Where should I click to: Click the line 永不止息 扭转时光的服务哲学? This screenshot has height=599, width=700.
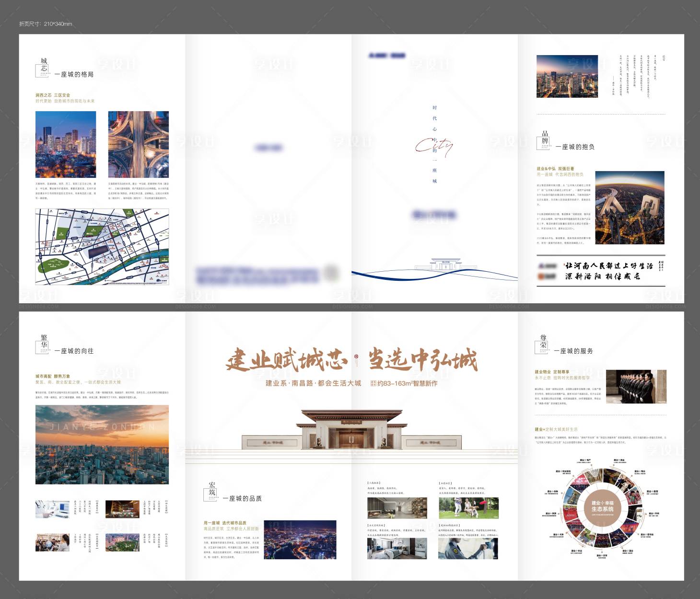pyautogui.click(x=562, y=378)
